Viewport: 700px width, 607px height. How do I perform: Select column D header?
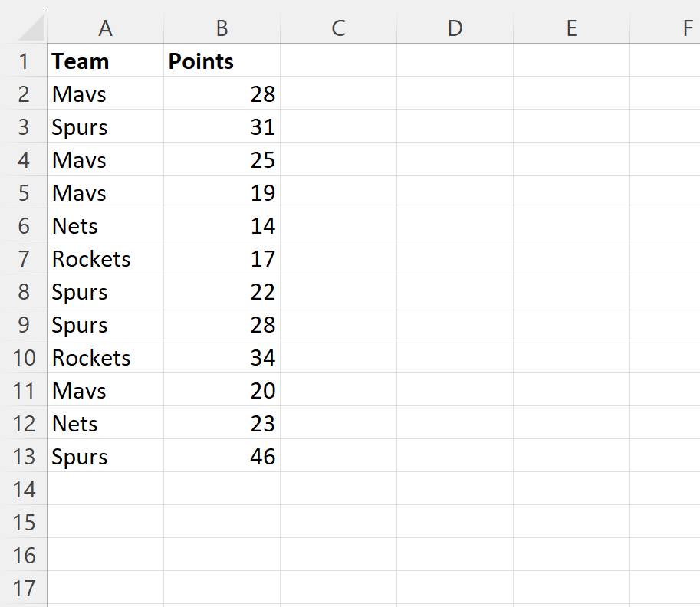coord(455,28)
